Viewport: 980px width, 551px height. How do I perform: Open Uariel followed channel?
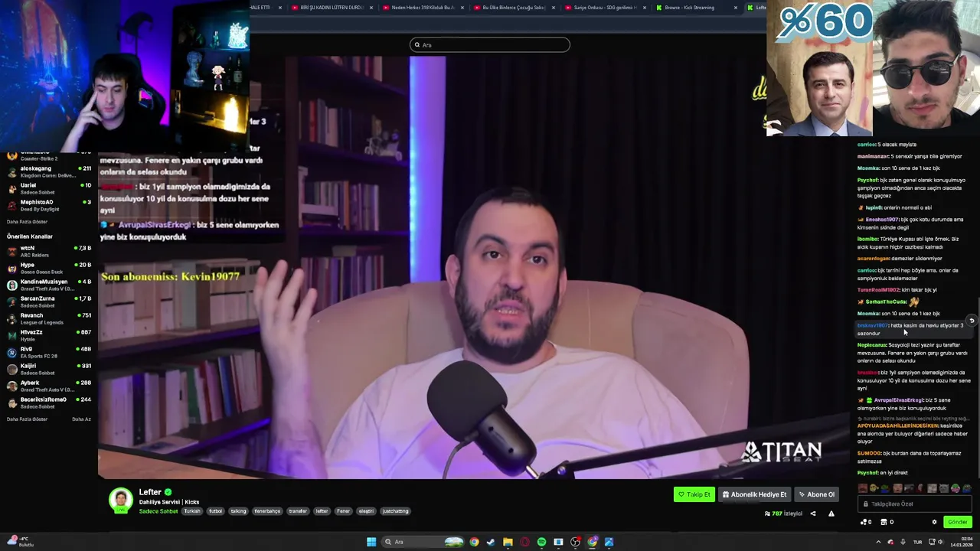click(49, 188)
